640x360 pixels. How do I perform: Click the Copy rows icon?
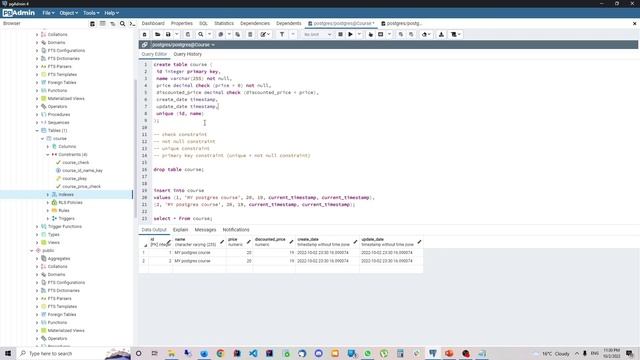[x=220, y=35]
